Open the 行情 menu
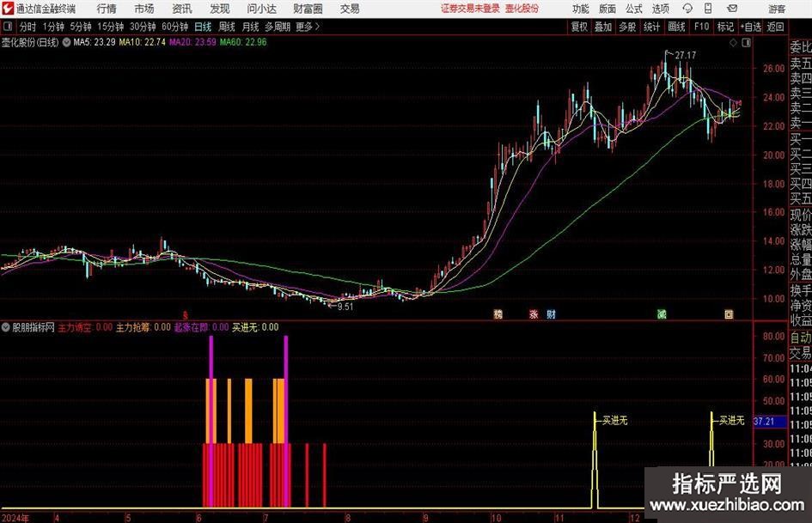 click(x=107, y=9)
